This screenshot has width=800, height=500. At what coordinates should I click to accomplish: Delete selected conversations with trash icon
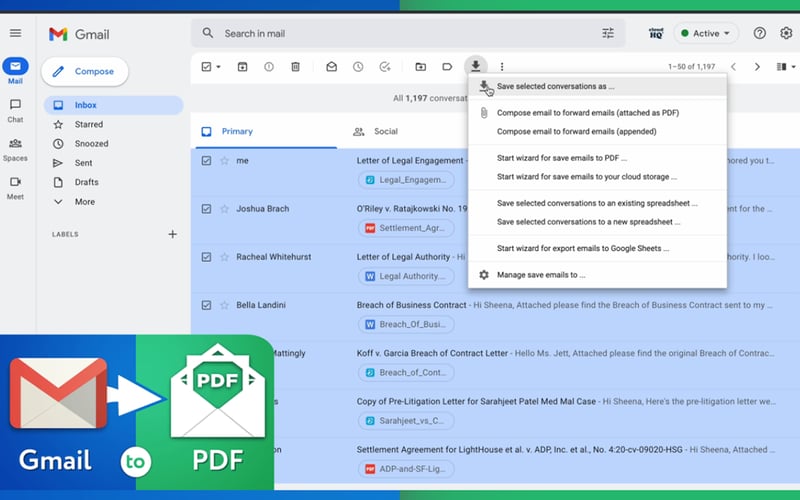(295, 67)
